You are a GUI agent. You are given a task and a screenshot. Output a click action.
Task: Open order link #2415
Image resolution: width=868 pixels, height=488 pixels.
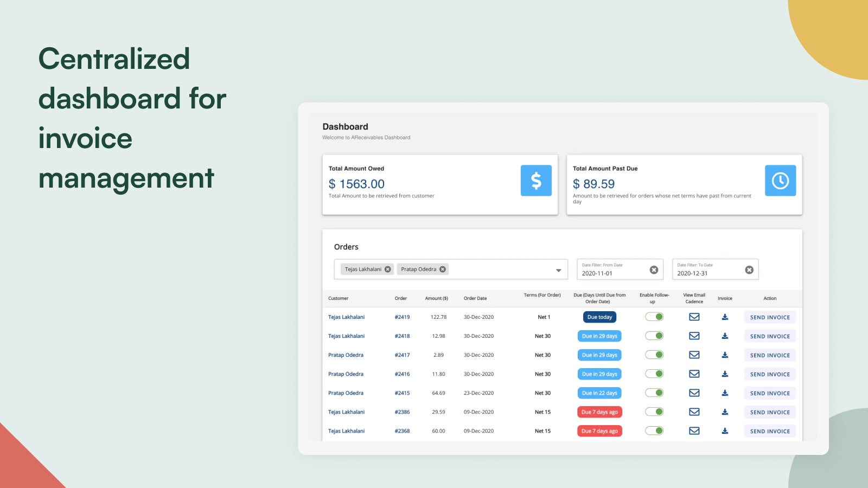pos(402,393)
